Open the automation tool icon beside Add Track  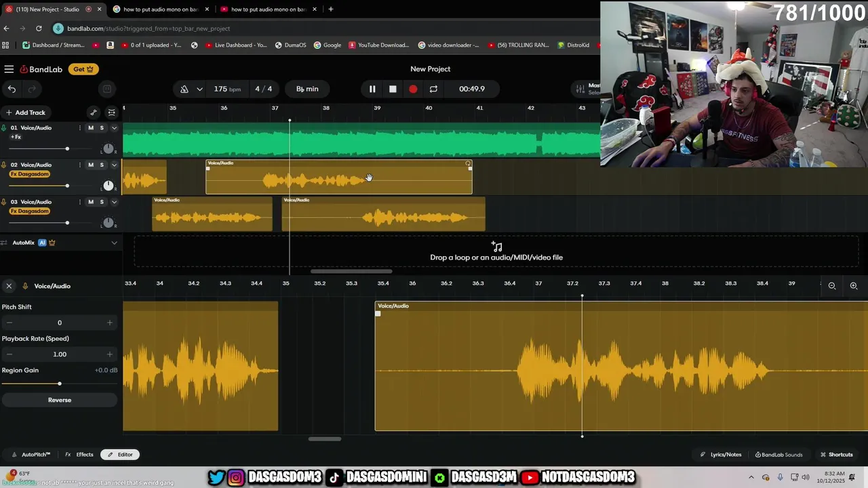[x=94, y=113]
